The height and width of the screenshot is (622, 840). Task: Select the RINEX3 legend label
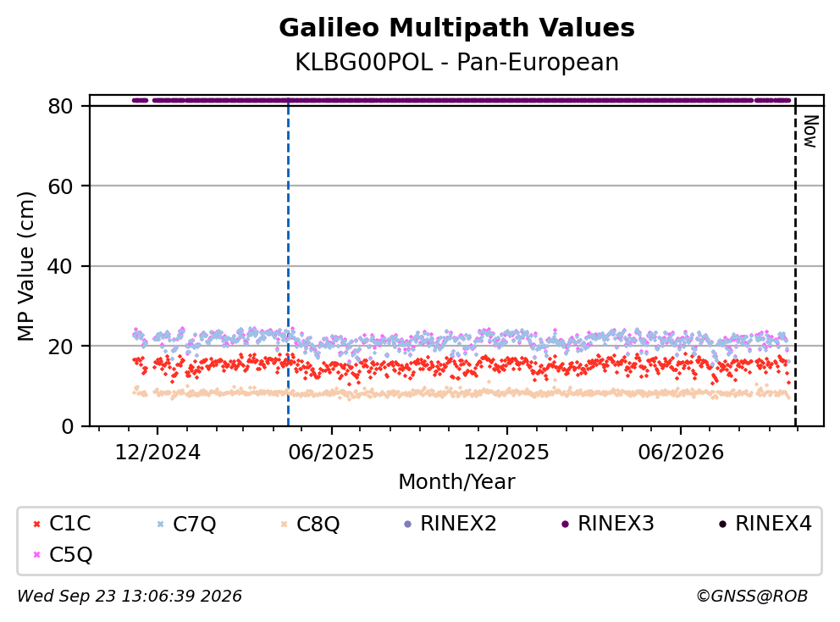(616, 524)
